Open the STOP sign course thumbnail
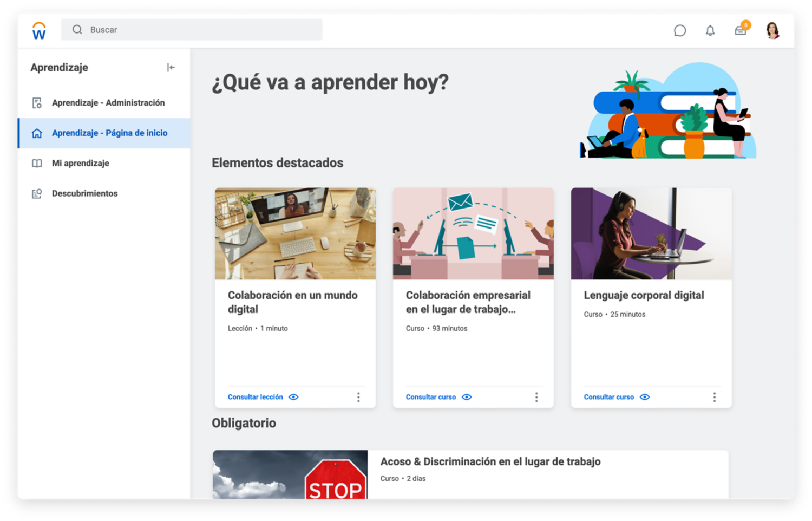The width and height of the screenshot is (812, 521). (290, 474)
